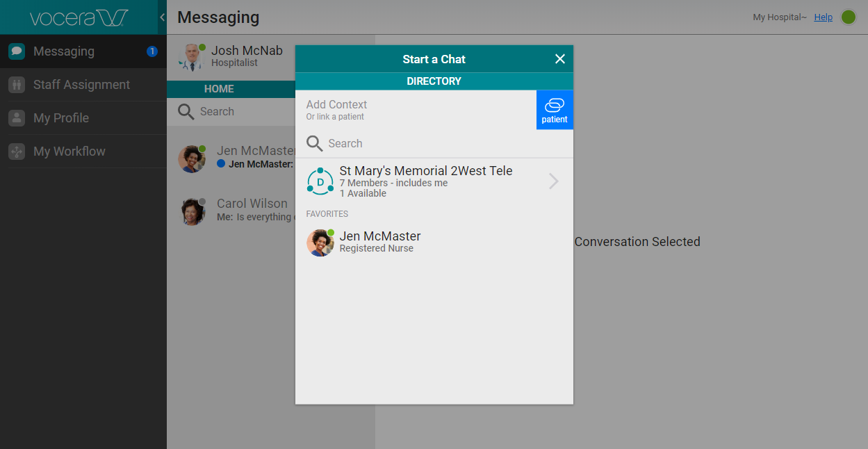Select Jen McMaster from Favorites
Viewport: 868px width, 449px height.
(379, 242)
